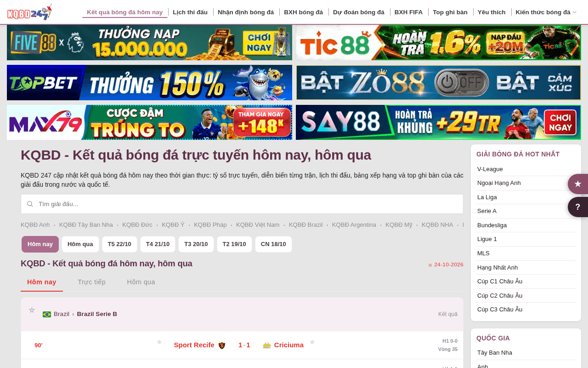Viewport: 588px width, 368px height.
Task: Select the T5 22/10 date button
Action: (x=119, y=244)
